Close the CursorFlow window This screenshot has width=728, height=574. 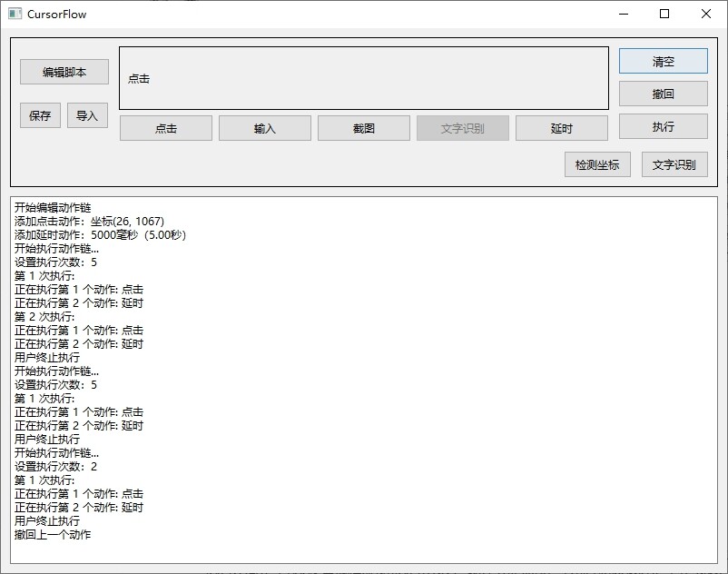706,15
